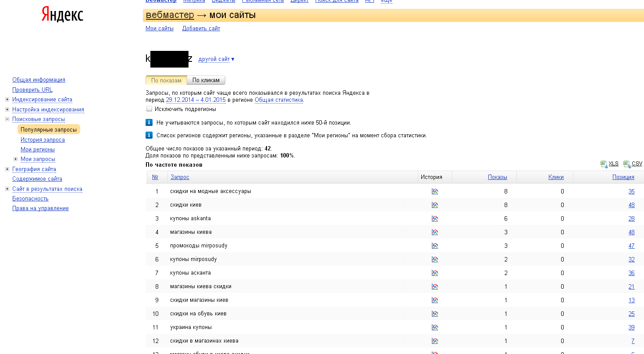Expand Мои запросы subsection
The height and width of the screenshot is (354, 644).
pos(15,159)
